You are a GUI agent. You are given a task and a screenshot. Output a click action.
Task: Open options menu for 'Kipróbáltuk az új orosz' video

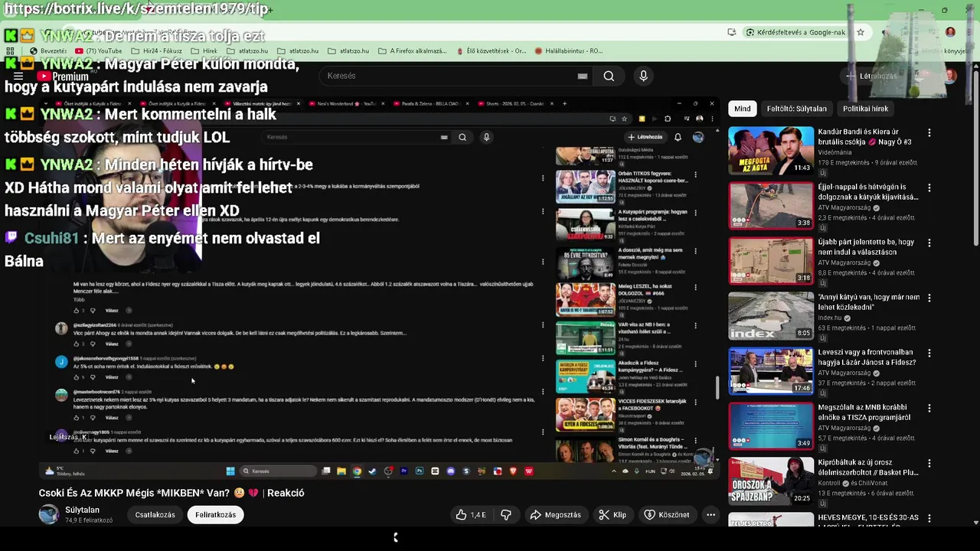pos(929,463)
